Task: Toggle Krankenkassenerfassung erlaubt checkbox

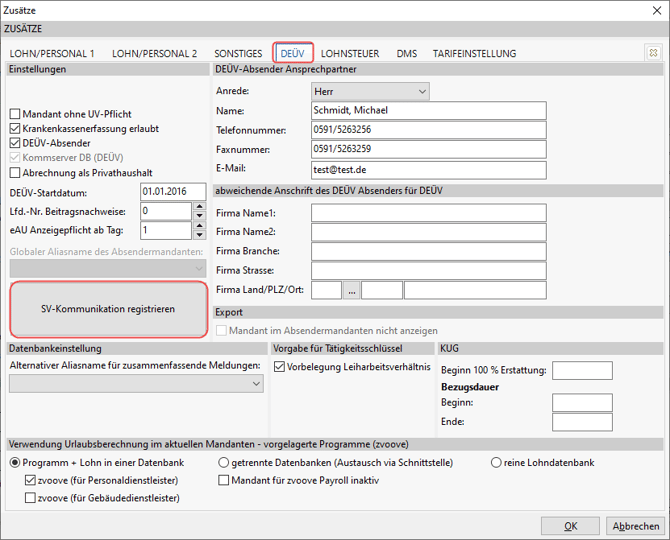Action: coord(15,129)
